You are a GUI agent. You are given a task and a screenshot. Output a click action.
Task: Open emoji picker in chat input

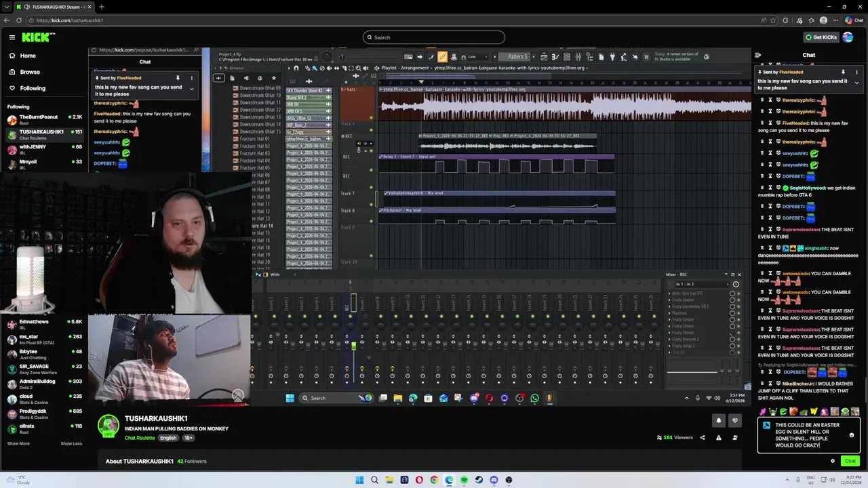pyautogui.click(x=852, y=435)
